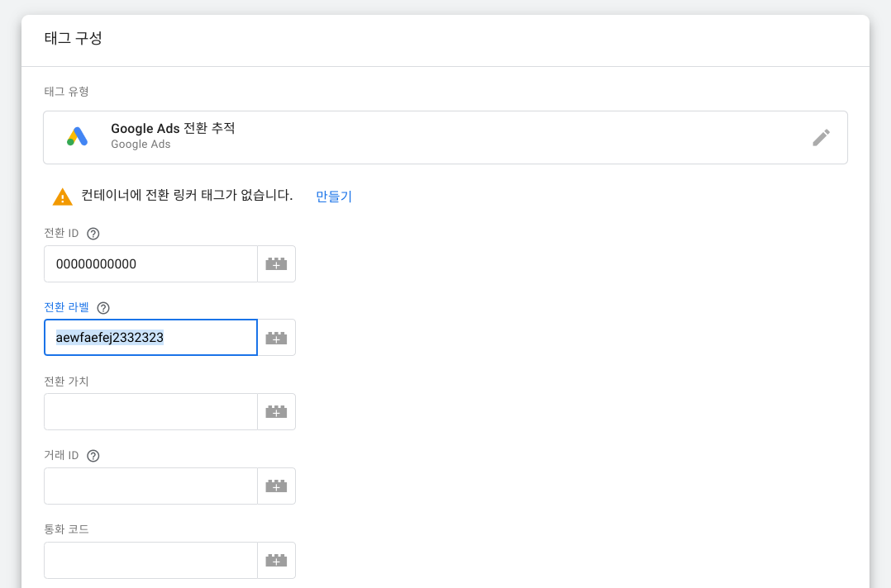Click the 만들기 link
This screenshot has height=588, width=891.
click(x=334, y=197)
